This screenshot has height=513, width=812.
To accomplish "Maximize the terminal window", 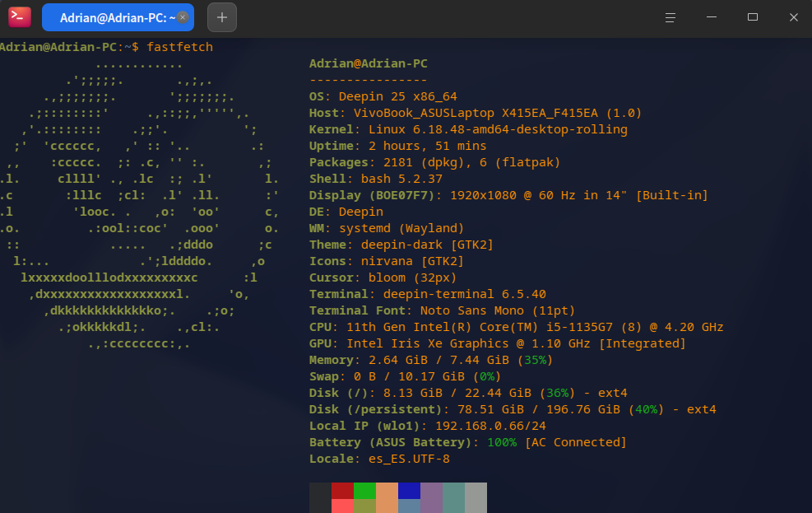I will pos(753,17).
